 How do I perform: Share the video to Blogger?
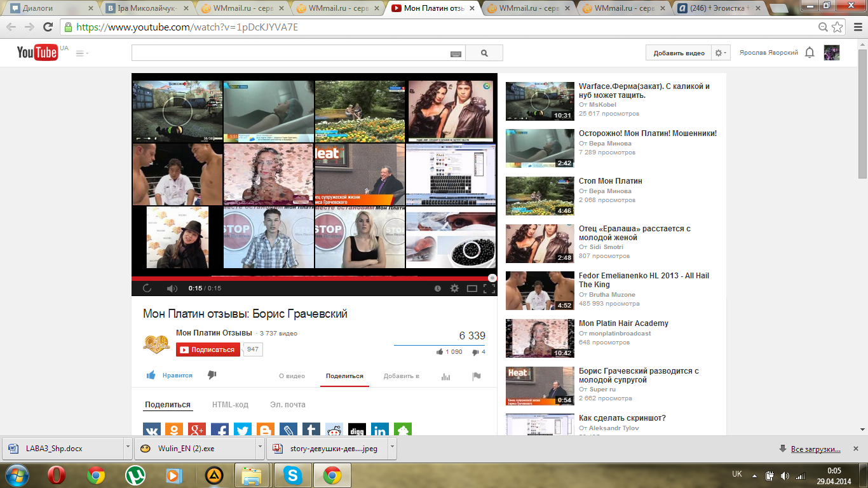pyautogui.click(x=266, y=430)
